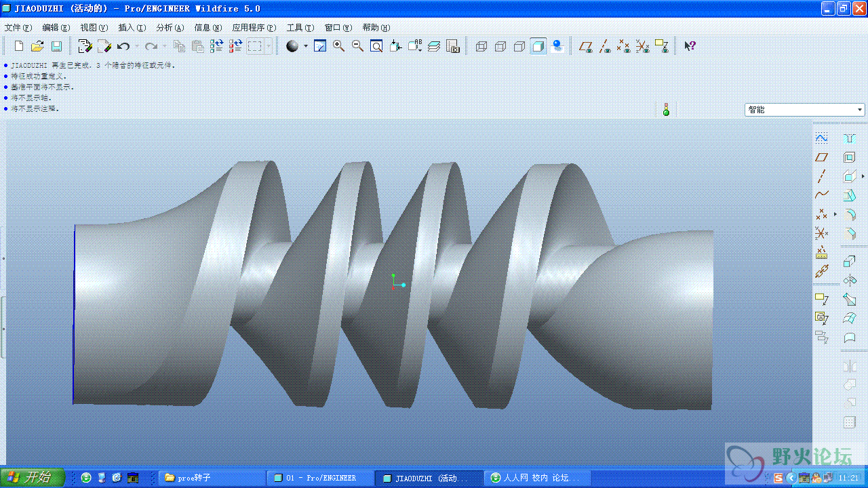Switch to 01 - Pro/ENGINEER taskbar window
Viewport: 868px width, 488px height.
pos(320,478)
